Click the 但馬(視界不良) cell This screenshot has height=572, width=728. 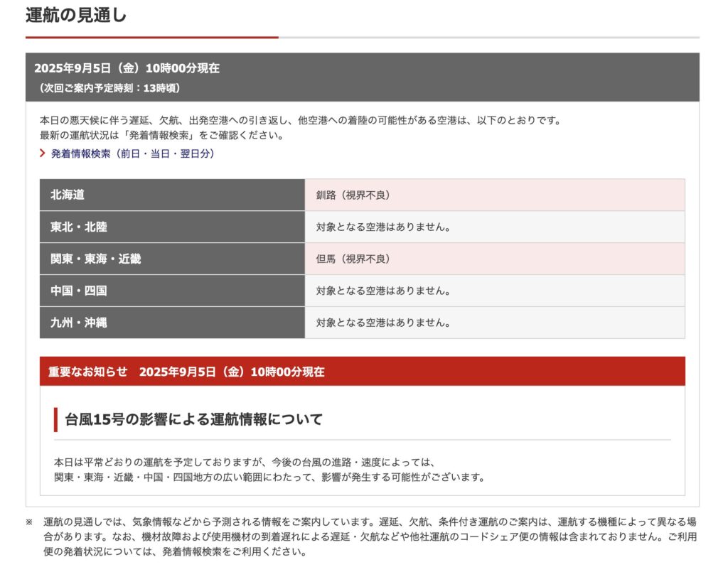click(x=495, y=259)
